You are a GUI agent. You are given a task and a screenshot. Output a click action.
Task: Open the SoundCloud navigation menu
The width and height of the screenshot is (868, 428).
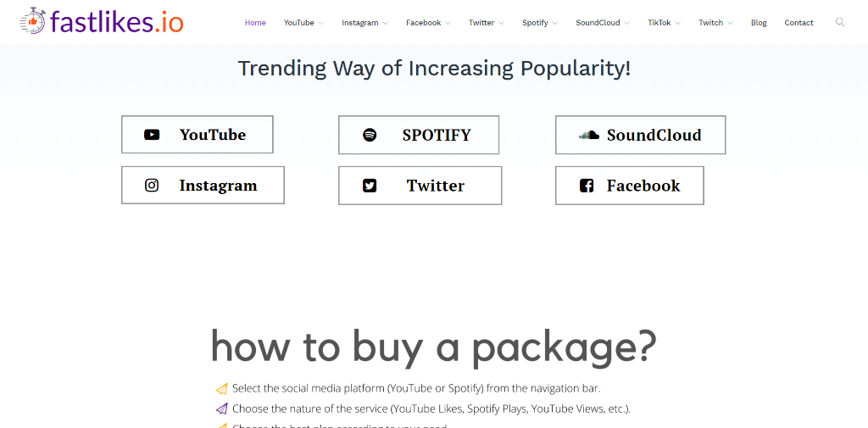(603, 23)
